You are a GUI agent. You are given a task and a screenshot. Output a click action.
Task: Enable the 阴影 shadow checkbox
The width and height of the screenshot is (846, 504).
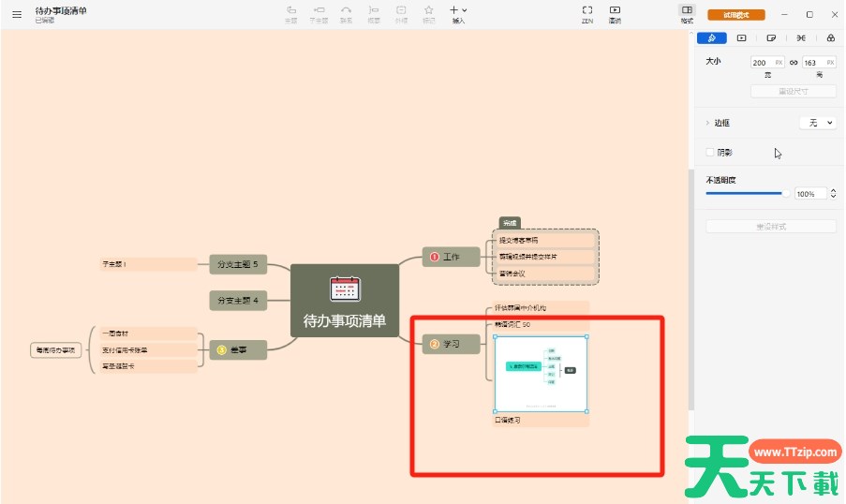tap(710, 152)
